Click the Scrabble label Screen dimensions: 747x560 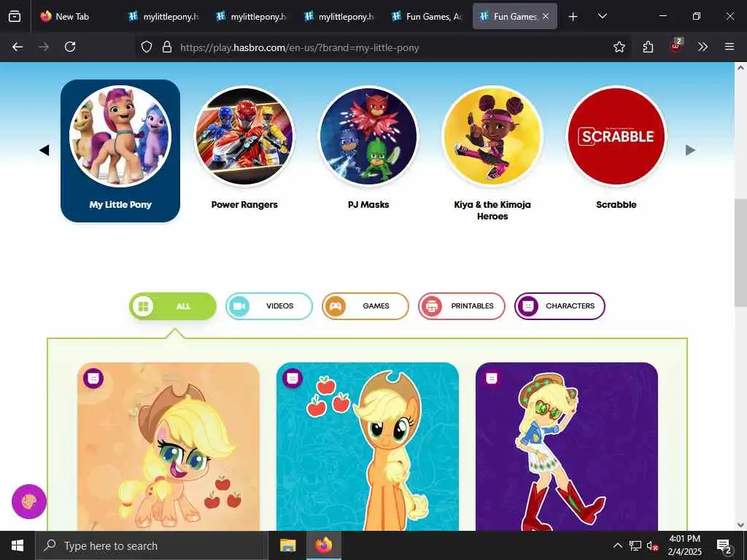(616, 205)
